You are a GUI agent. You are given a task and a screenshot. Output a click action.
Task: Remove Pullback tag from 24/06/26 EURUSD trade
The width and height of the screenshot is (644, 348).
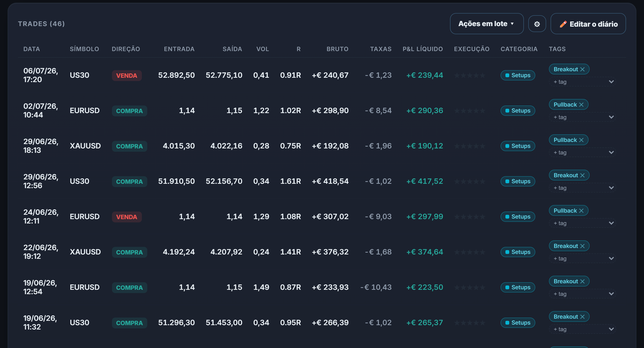tap(581, 211)
